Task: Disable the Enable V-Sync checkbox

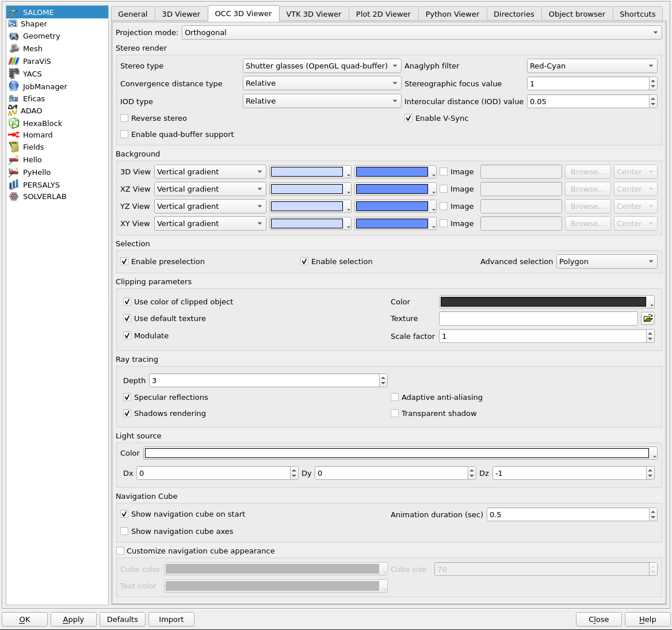Action: [408, 119]
